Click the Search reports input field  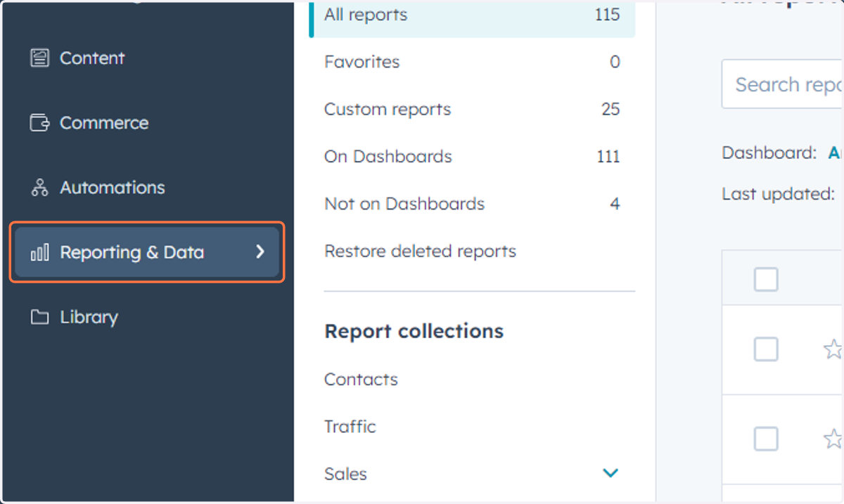783,84
